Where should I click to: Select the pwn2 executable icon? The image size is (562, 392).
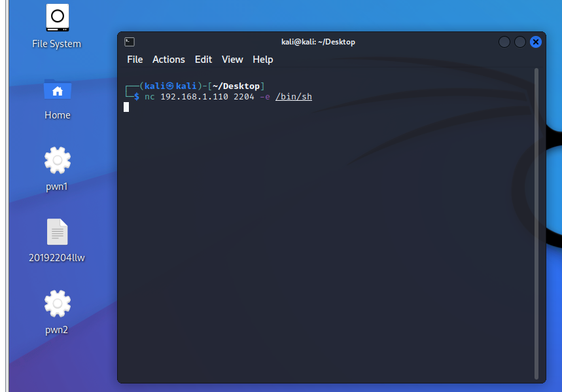click(58, 304)
